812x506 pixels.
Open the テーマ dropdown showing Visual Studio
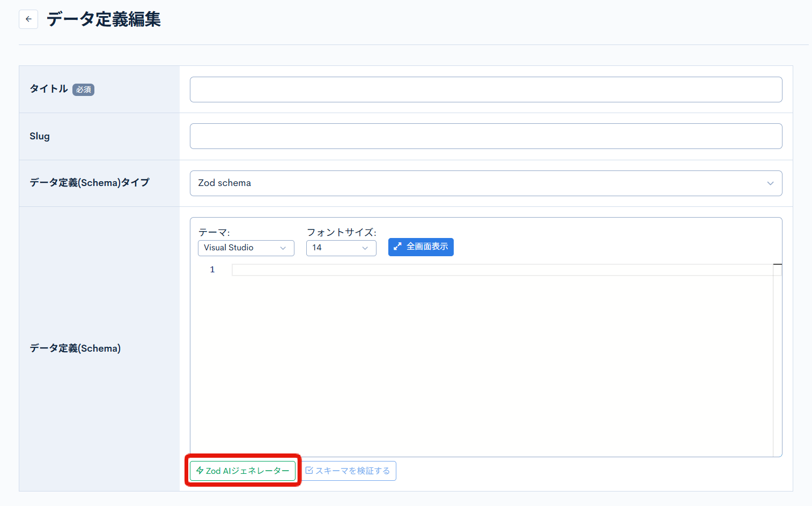click(246, 248)
